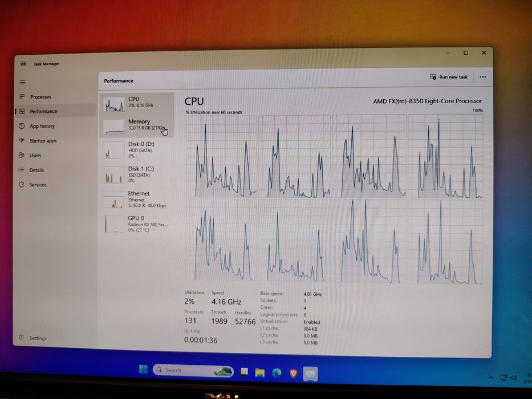The width and height of the screenshot is (532, 399).
Task: Click the 4.01 GHz base speed value
Action: [x=312, y=294]
